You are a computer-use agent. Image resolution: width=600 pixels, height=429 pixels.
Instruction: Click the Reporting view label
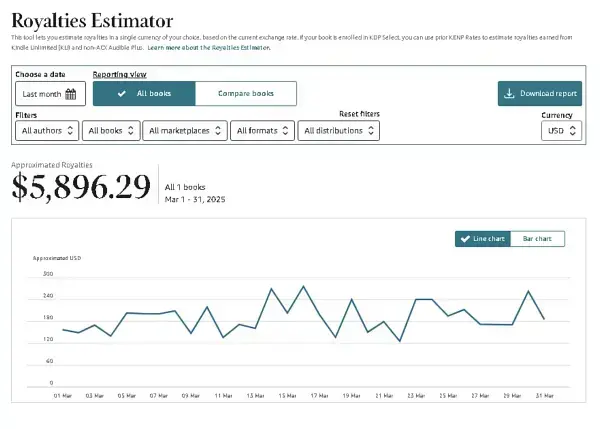click(x=119, y=74)
